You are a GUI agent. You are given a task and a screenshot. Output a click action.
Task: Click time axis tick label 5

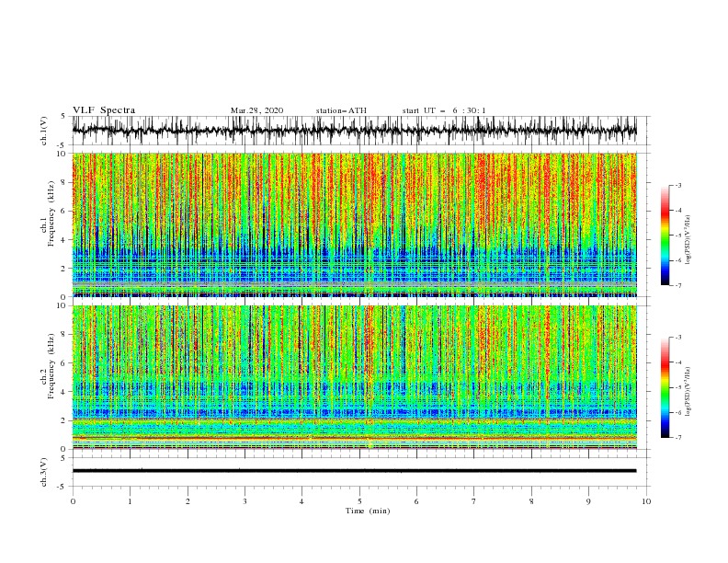(x=359, y=501)
